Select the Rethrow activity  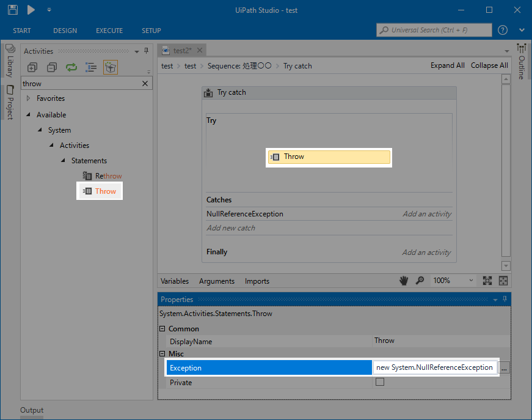tap(102, 176)
